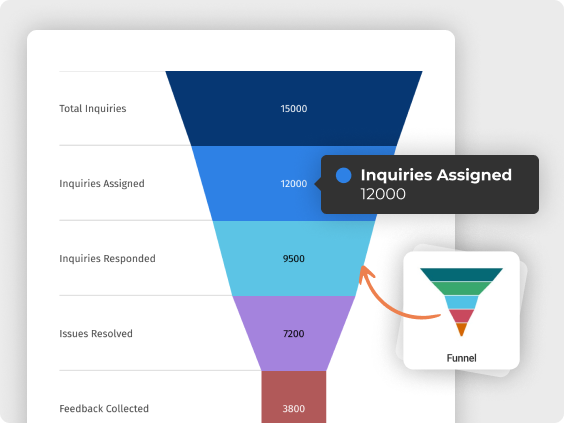The height and width of the screenshot is (423, 564).
Task: Select the Inquiries Responded row label
Action: click(x=107, y=259)
